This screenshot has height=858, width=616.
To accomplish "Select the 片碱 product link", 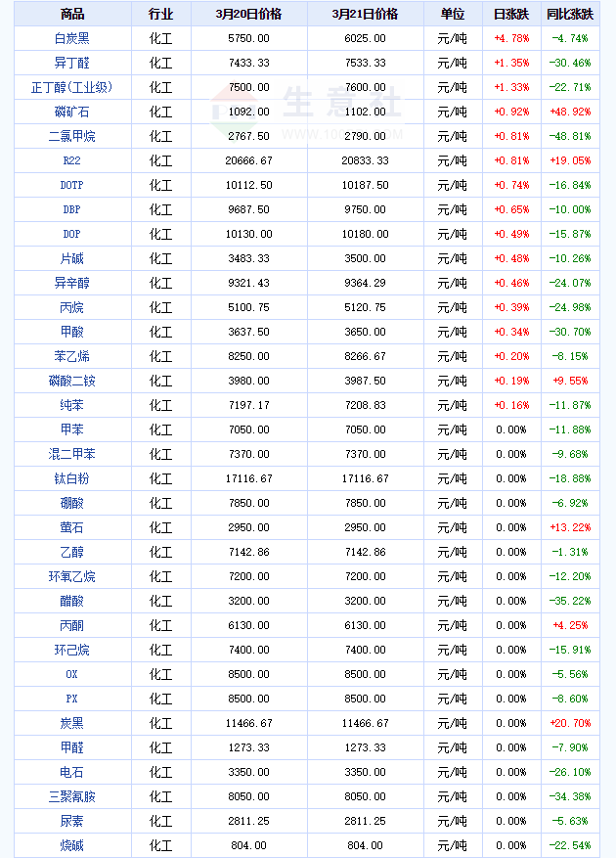I will (x=71, y=258).
